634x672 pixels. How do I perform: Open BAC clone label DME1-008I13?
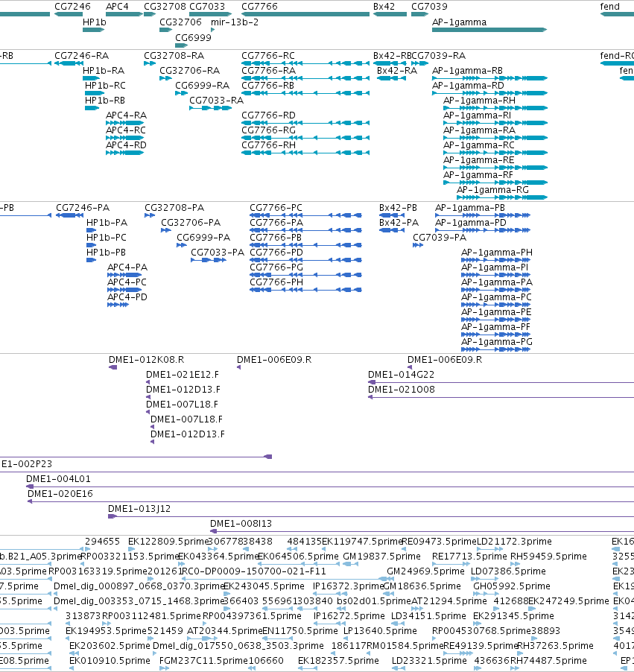(x=241, y=523)
